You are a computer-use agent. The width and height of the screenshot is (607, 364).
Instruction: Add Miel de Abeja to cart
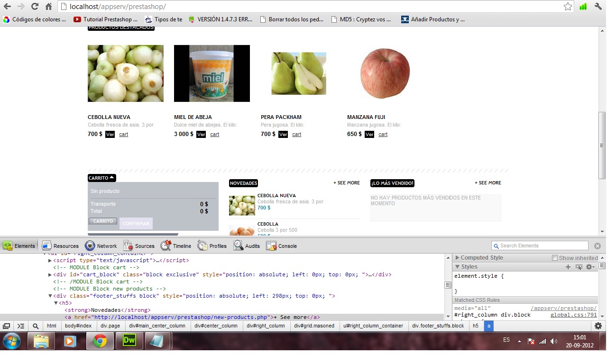click(x=215, y=134)
